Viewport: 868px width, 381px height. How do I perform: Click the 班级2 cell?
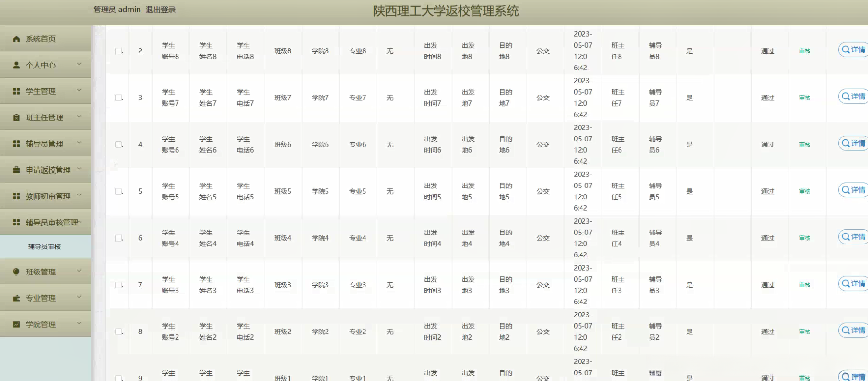[x=283, y=332]
